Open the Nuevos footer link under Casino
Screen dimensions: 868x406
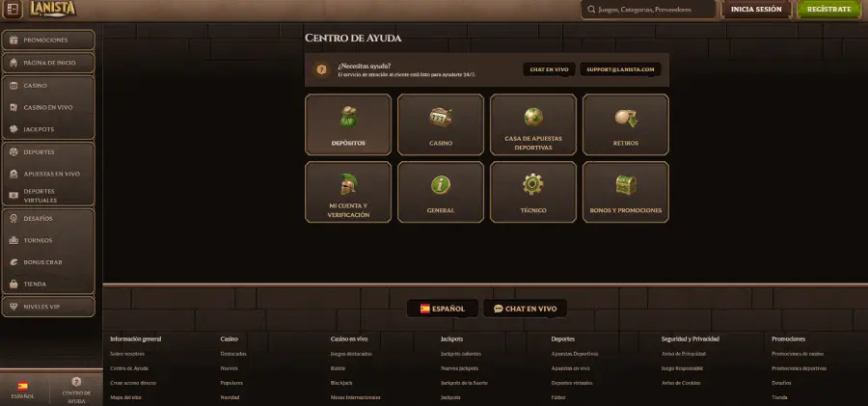click(x=230, y=368)
